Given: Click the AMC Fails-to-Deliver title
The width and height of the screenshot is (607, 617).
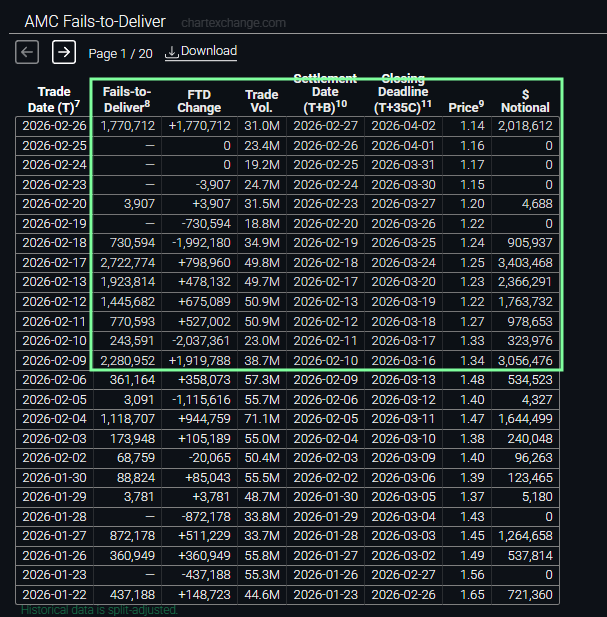Looking at the screenshot, I should pos(95,22).
